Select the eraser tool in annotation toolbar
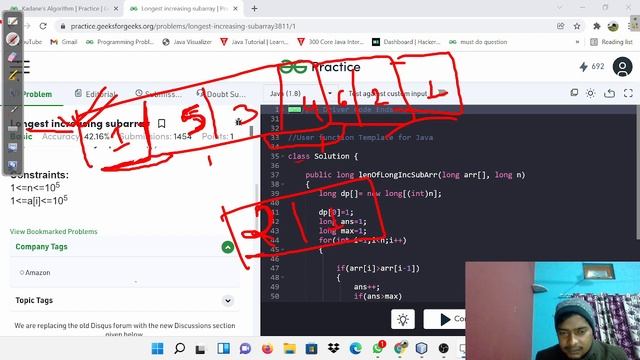Screen dimensions: 640x360 12,57
